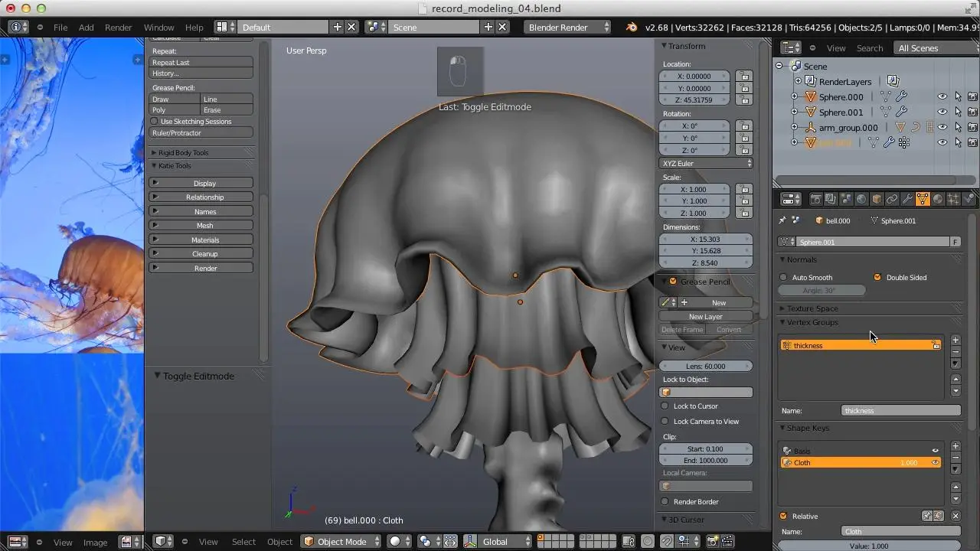The height and width of the screenshot is (551, 980).
Task: Toggle renderability camera for arm_group.000
Action: (x=972, y=128)
